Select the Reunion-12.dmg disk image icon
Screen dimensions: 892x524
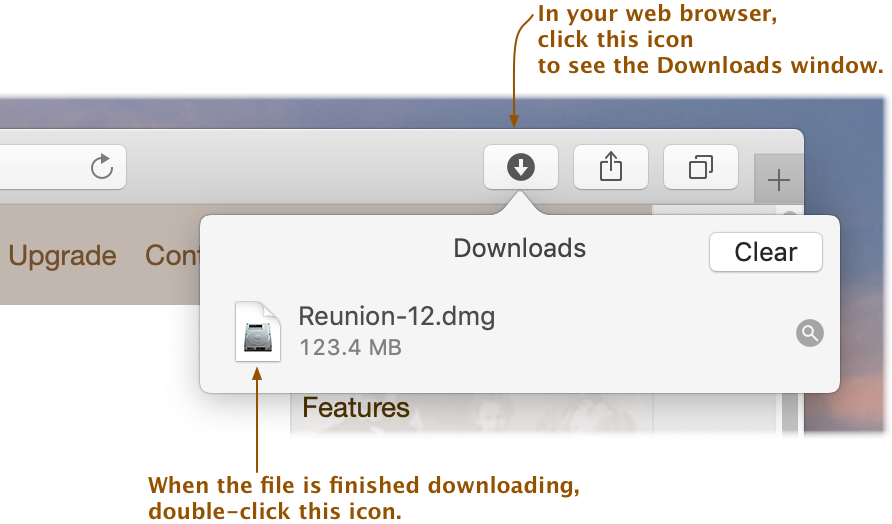pos(258,332)
